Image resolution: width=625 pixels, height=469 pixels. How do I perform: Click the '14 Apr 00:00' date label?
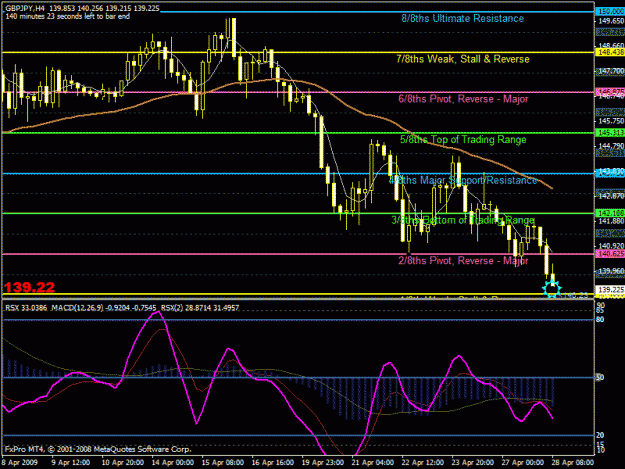(x=173, y=463)
